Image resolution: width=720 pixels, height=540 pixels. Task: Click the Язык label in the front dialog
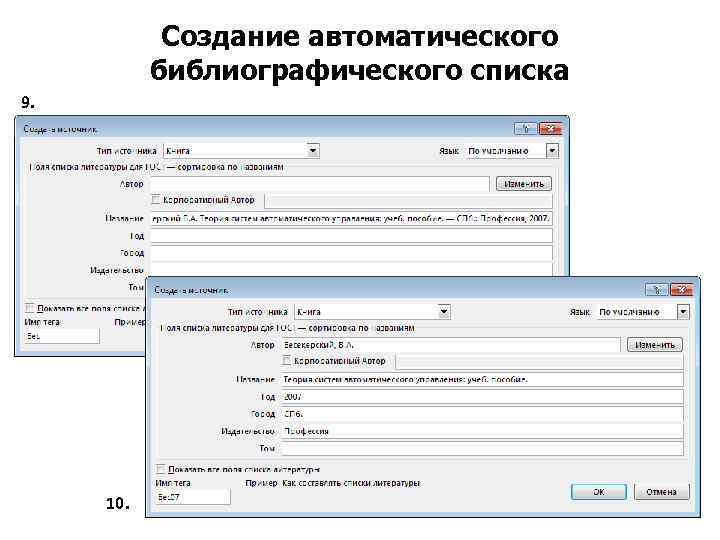(x=579, y=312)
